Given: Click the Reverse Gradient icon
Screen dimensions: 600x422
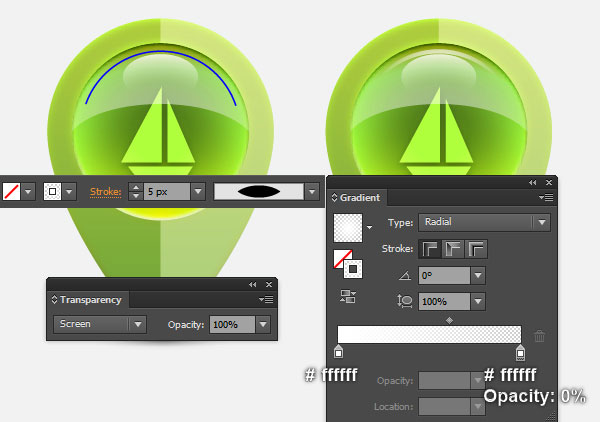Looking at the screenshot, I should coord(348,297).
